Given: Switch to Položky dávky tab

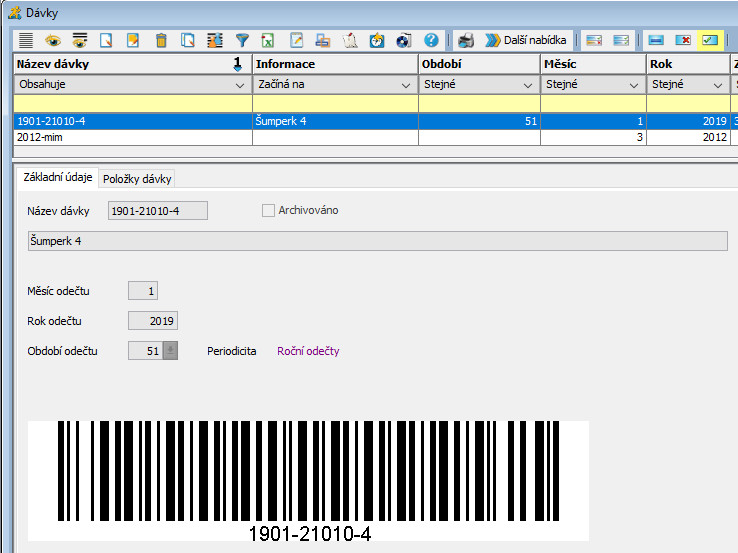Looking at the screenshot, I should point(137,179).
